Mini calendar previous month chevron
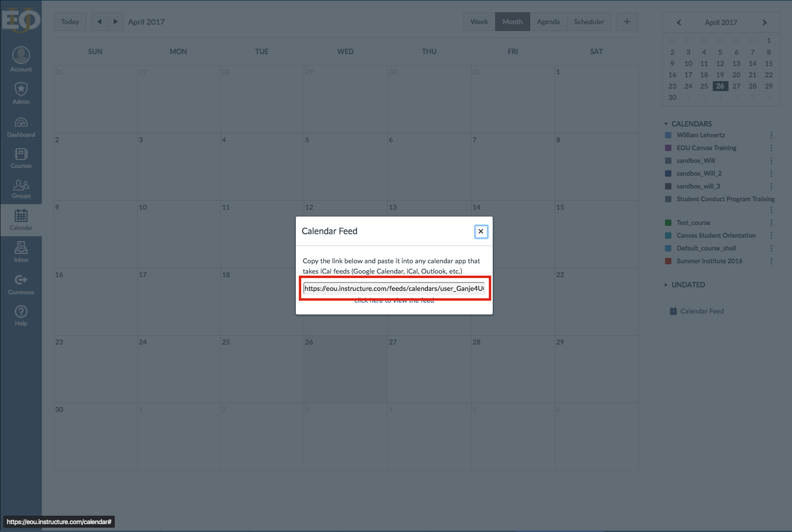 [x=679, y=23]
